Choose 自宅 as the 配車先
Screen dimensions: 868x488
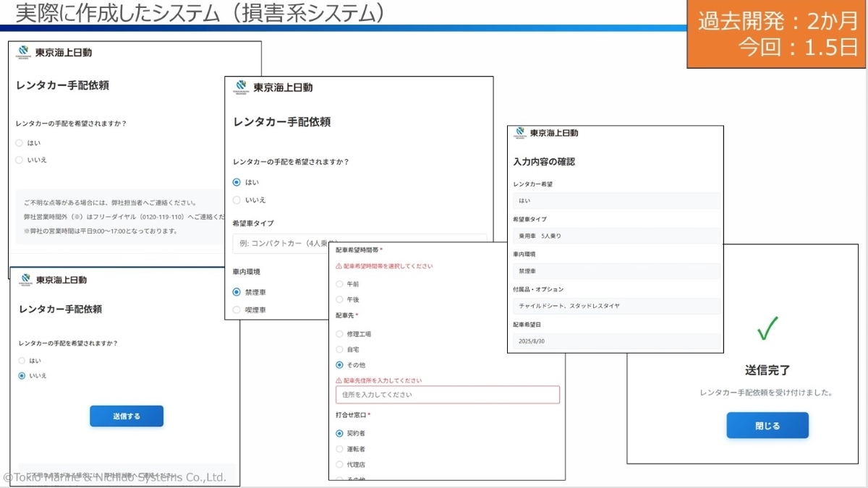point(339,349)
